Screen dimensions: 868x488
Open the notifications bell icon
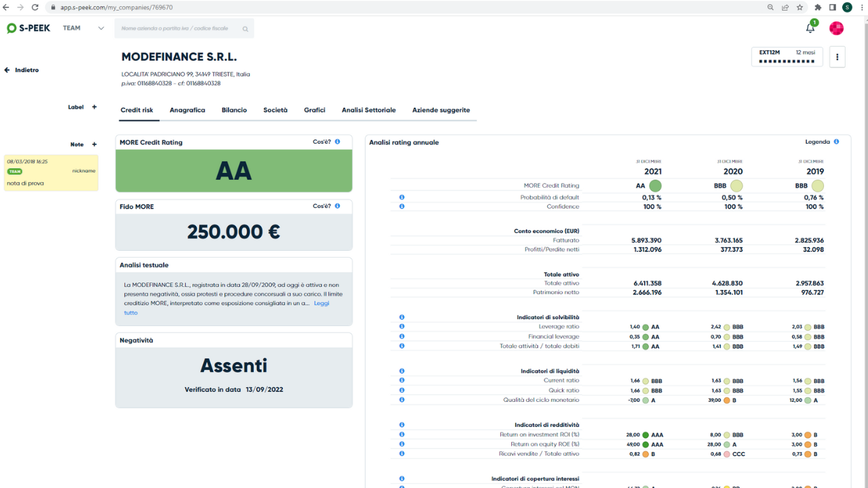pos(810,28)
